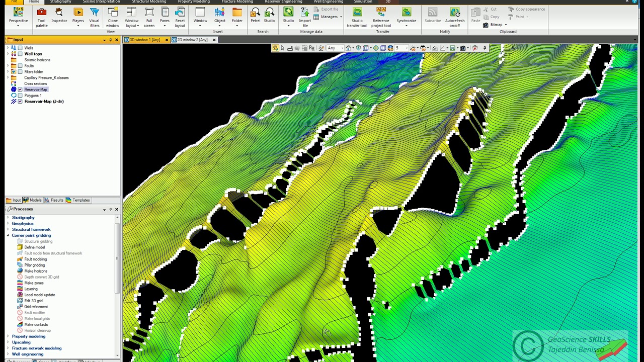Switch to the Seismic Interpretation tab

coord(101,2)
